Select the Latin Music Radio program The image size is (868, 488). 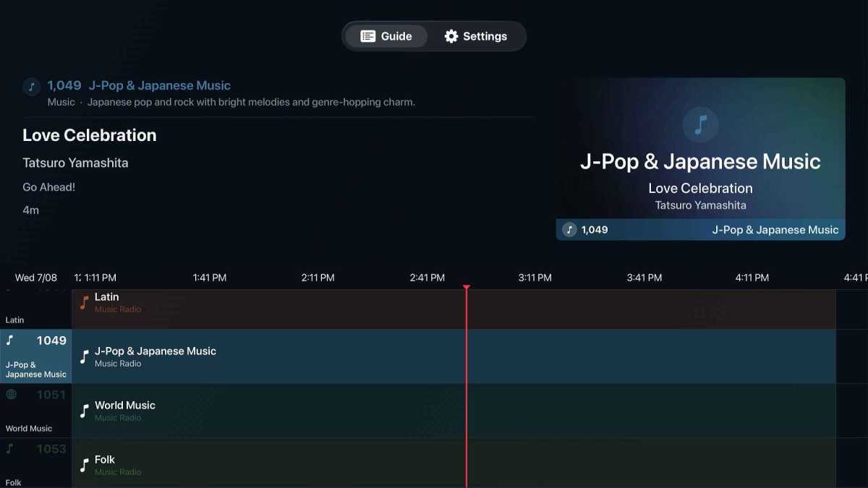[454, 309]
